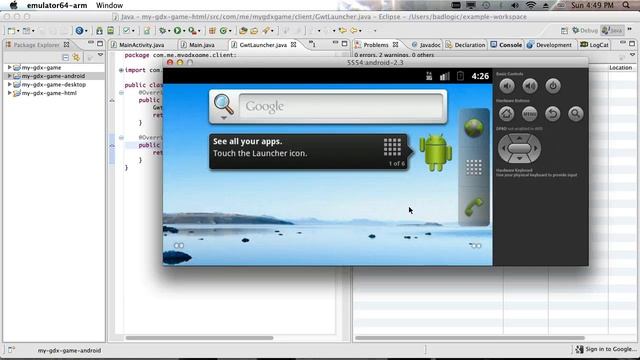Open the Javadoc view tab

point(426,45)
